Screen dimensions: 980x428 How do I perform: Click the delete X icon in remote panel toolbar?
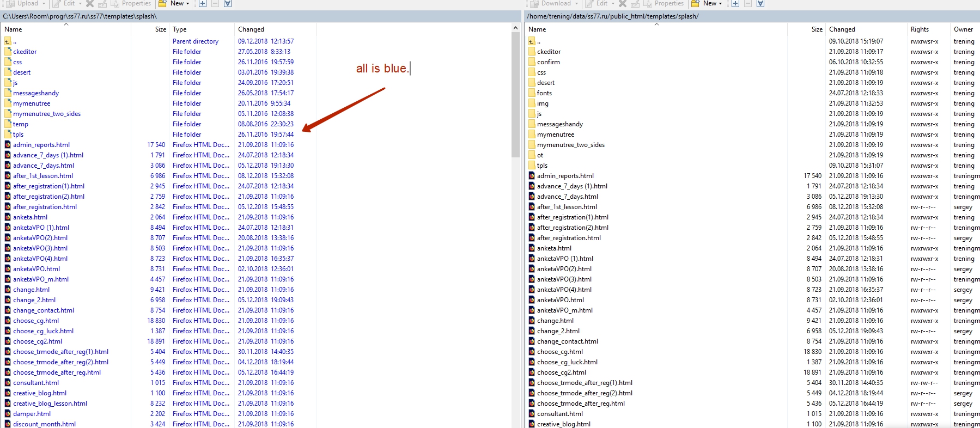[623, 4]
